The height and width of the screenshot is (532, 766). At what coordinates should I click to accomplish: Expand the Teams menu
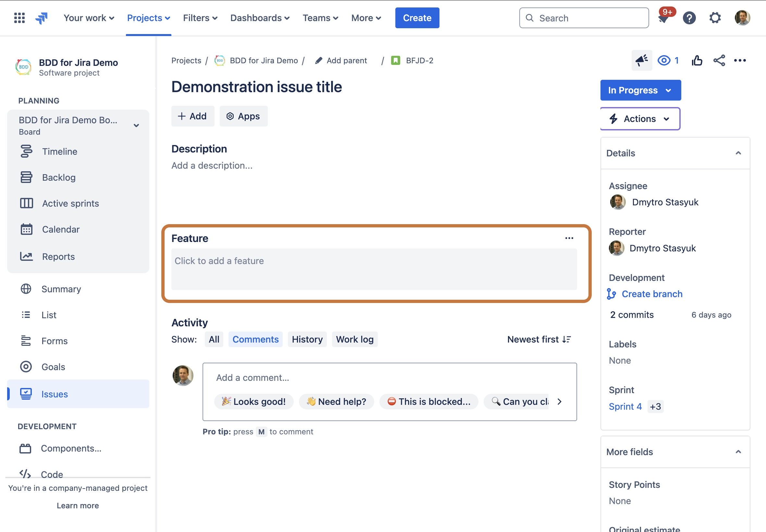[x=320, y=18]
